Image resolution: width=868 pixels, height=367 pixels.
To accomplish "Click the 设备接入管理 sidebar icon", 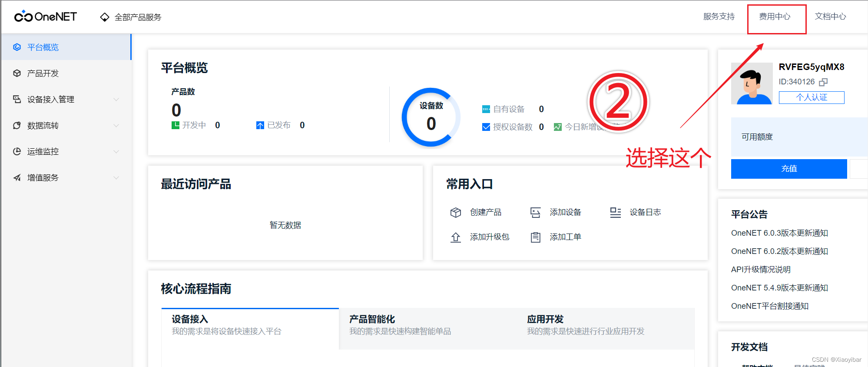I will tap(17, 99).
